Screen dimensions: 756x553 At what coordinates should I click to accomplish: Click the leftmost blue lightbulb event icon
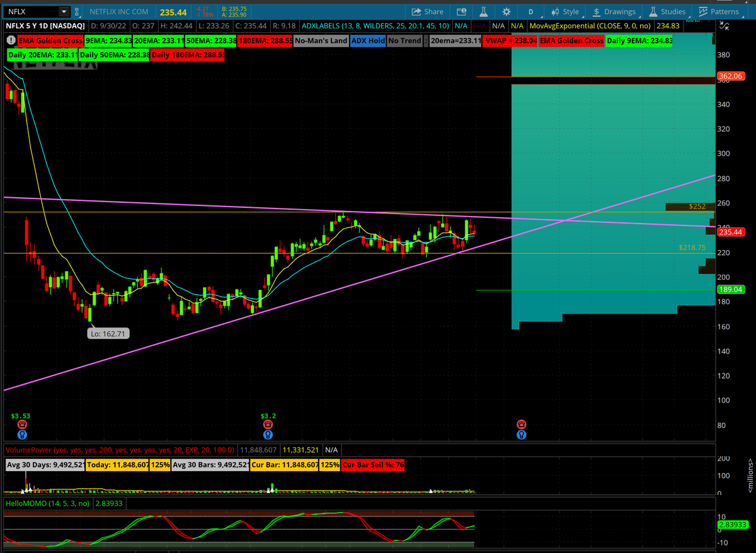[23, 435]
